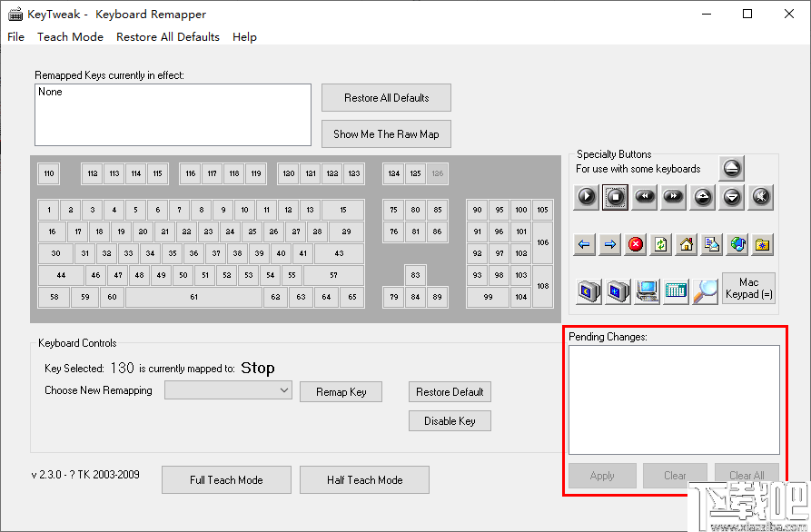The width and height of the screenshot is (811, 532).
Task: Select the Home page specialty button
Action: 687,244
